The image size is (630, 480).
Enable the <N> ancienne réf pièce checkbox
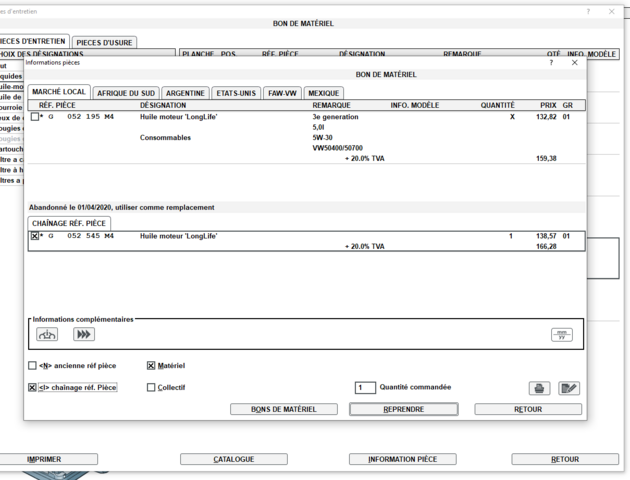tap(32, 366)
